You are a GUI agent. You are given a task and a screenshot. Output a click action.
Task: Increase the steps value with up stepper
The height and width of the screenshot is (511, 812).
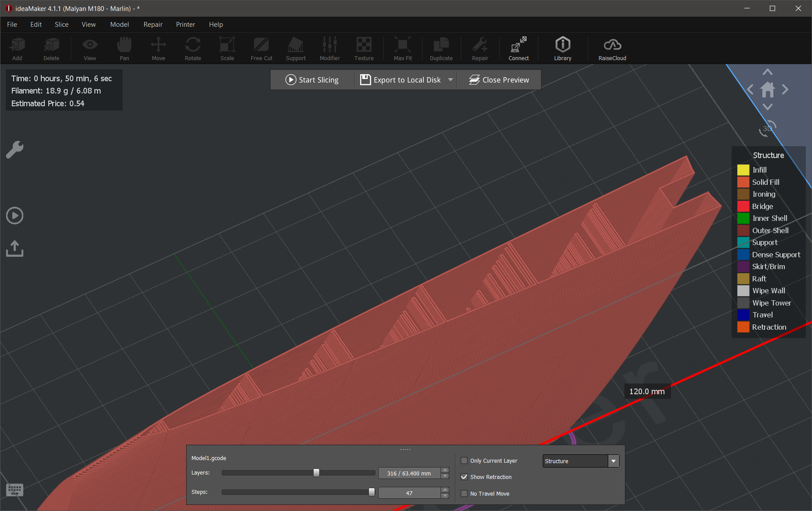(x=445, y=489)
